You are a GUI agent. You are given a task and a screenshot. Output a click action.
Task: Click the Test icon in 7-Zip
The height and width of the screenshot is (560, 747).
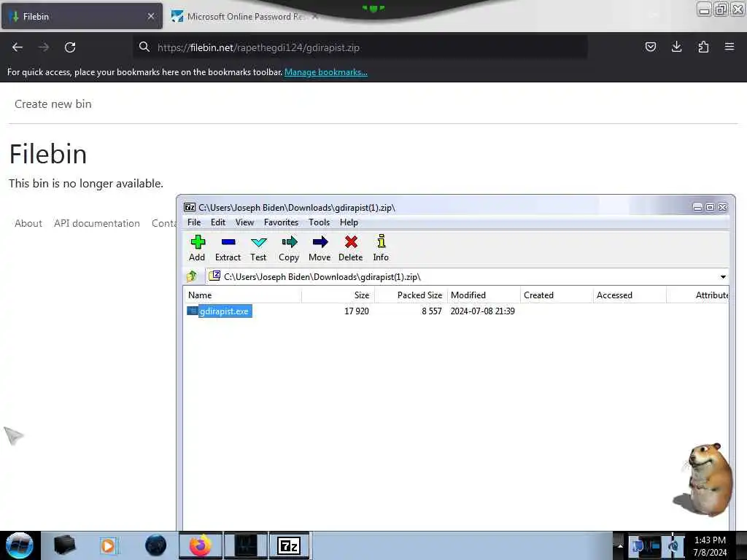coord(258,242)
